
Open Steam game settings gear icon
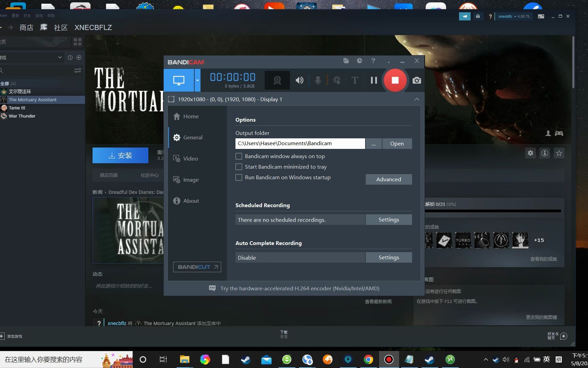click(x=530, y=153)
